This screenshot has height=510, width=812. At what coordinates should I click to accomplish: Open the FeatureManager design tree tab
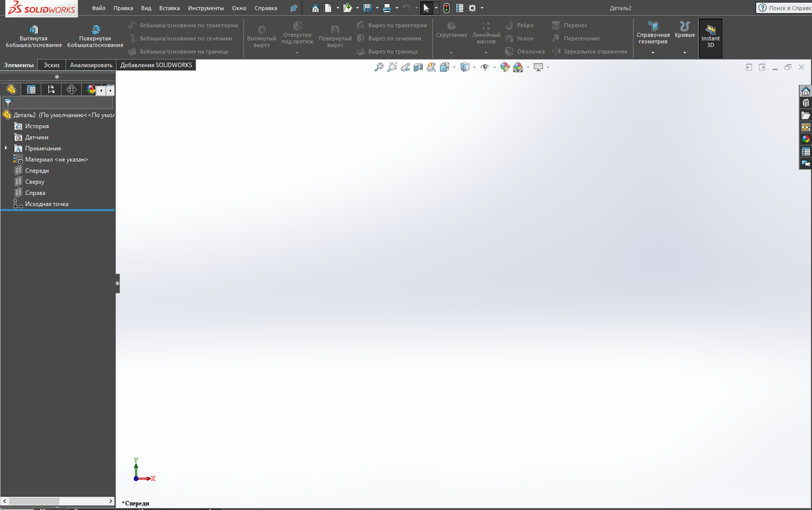11,89
